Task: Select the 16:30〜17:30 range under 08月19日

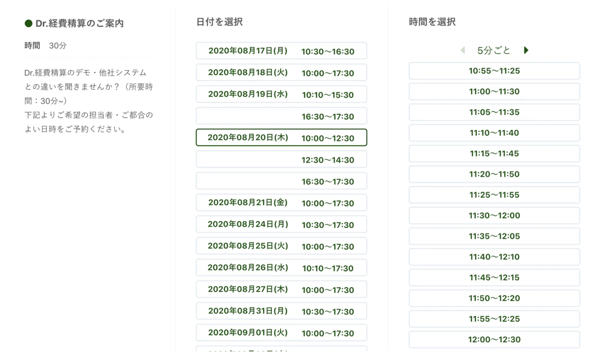Action: coord(281,116)
